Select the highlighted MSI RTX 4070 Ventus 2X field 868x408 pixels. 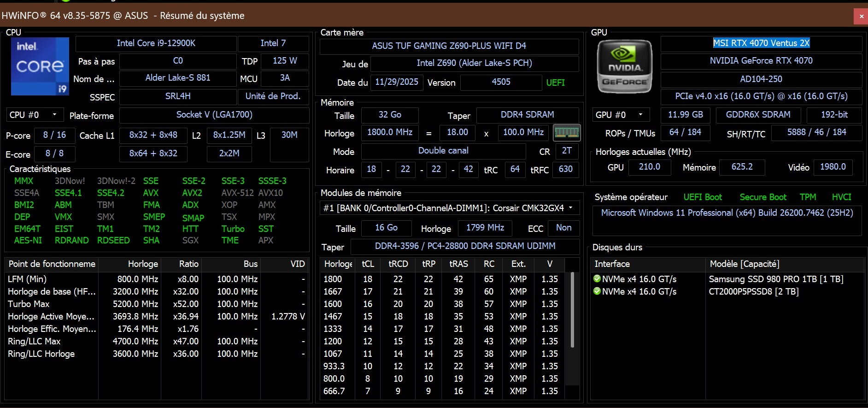click(761, 43)
